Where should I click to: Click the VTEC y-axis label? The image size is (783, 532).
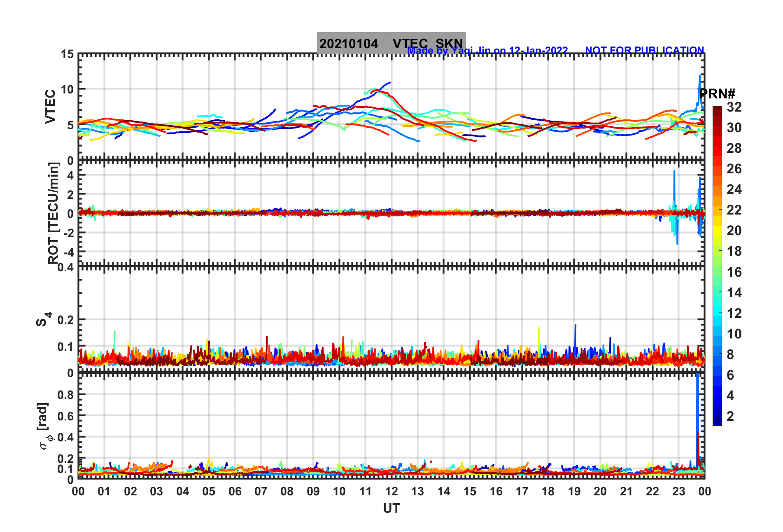tap(50, 107)
